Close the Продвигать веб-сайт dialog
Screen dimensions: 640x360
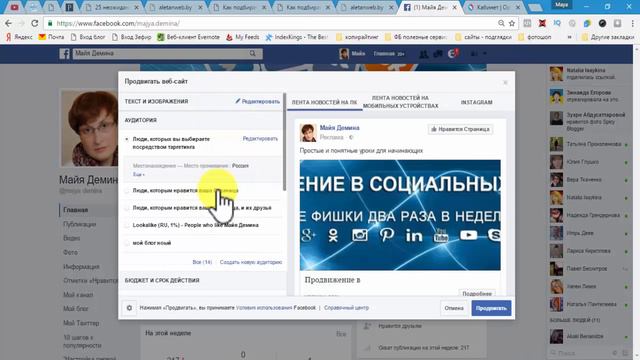(x=505, y=82)
